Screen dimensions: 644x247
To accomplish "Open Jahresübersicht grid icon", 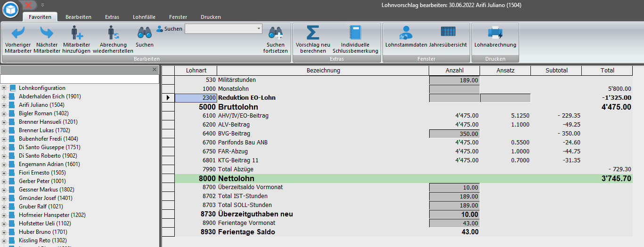I will [x=448, y=32].
